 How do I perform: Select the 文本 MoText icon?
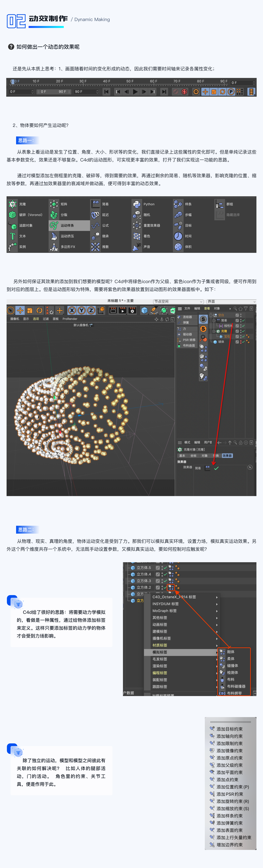[12, 236]
